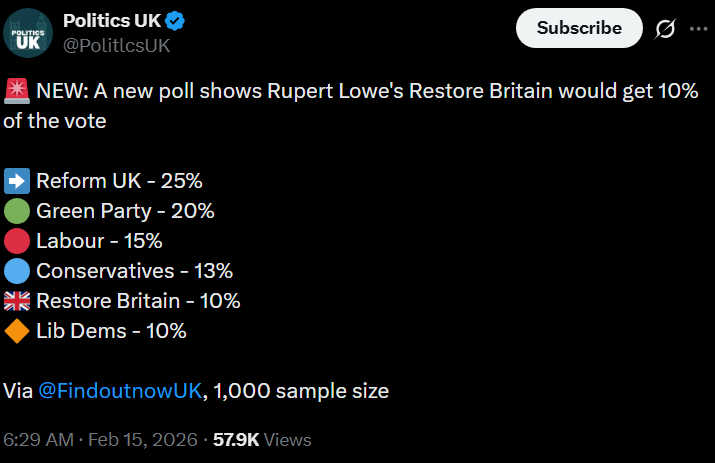715x463 pixels.
Task: Click the arrow emoji beside Reform UK
Action: coord(17,181)
